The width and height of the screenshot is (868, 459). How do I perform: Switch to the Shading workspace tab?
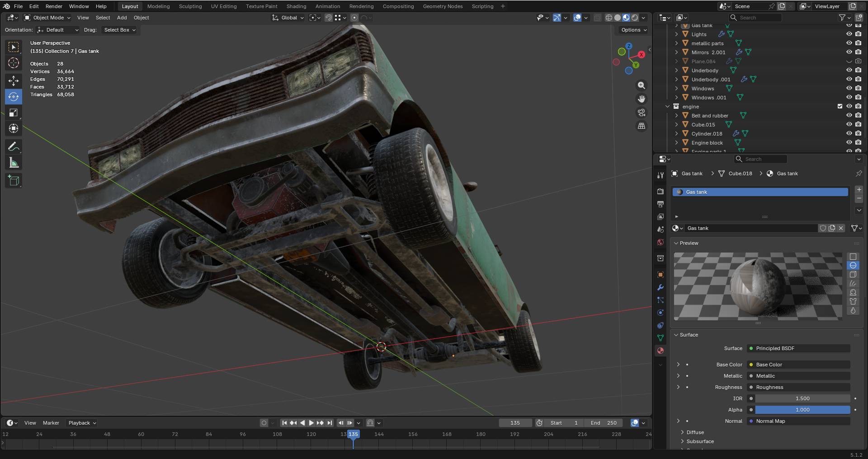(296, 6)
